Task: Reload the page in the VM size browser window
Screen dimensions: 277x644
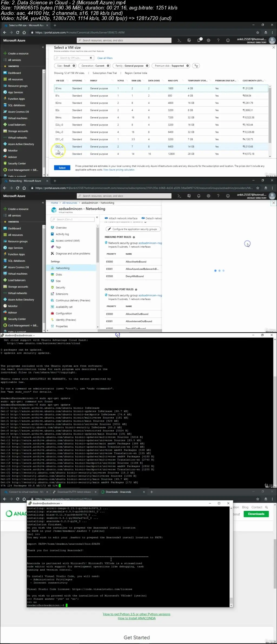Action: pyautogui.click(x=18, y=32)
